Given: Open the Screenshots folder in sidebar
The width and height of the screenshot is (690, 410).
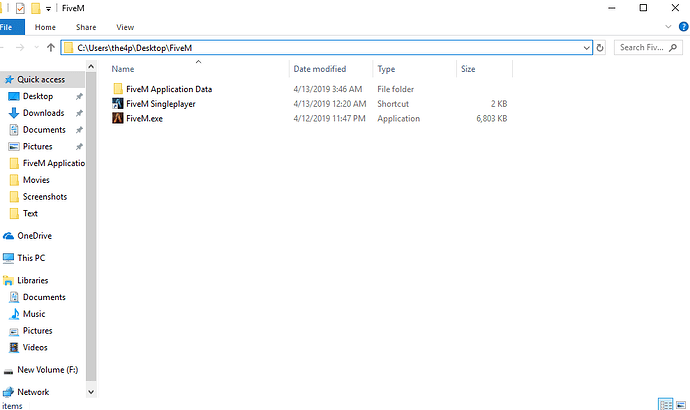Looking at the screenshot, I should point(45,197).
